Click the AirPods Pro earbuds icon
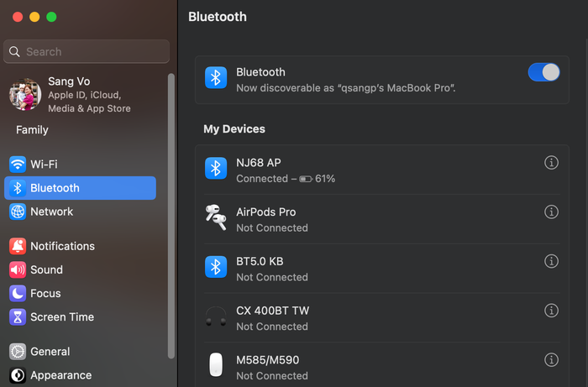Image resolution: width=588 pixels, height=387 pixels. pyautogui.click(x=216, y=217)
